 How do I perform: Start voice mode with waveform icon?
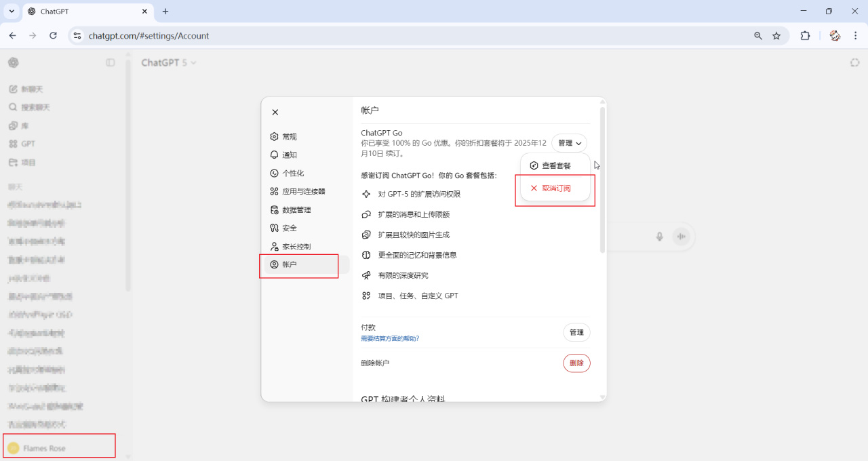(681, 237)
